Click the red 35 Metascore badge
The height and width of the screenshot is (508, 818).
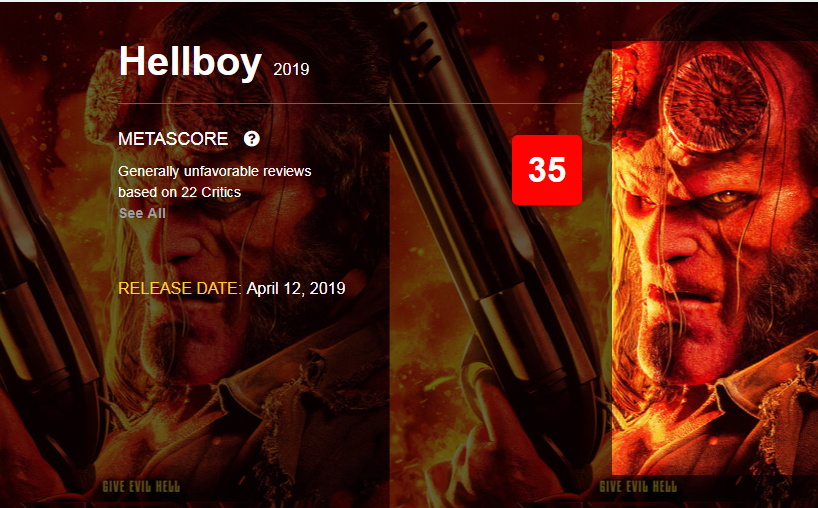tap(547, 170)
